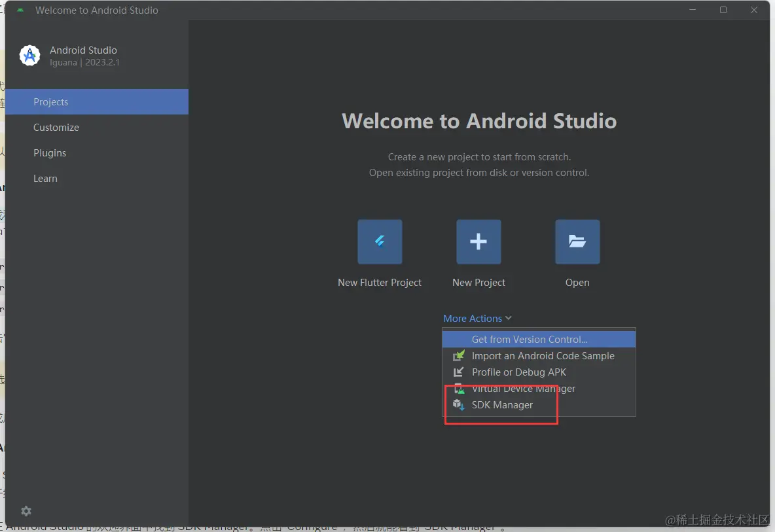Open the Learn tab
The image size is (775, 532).
coord(97,179)
